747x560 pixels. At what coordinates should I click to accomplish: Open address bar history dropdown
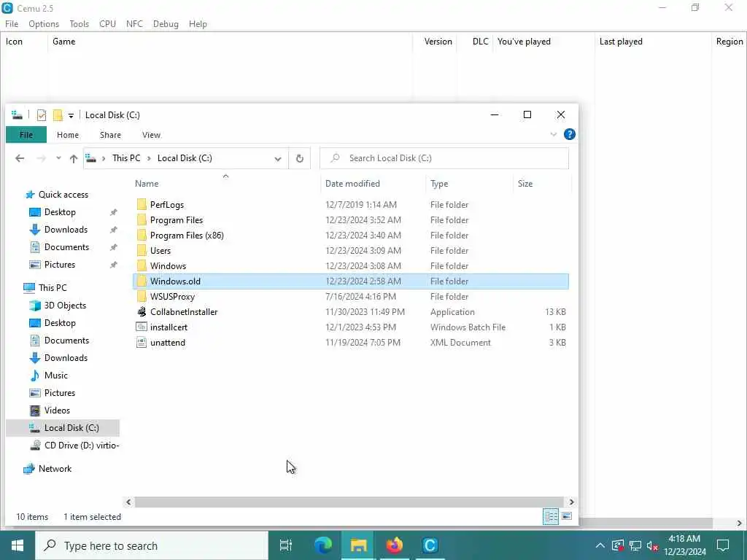(278, 158)
